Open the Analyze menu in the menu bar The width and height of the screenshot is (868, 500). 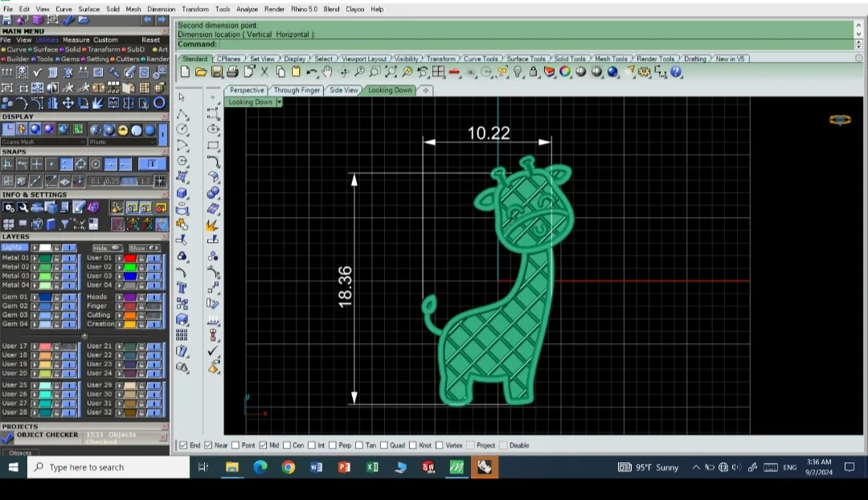[x=247, y=9]
